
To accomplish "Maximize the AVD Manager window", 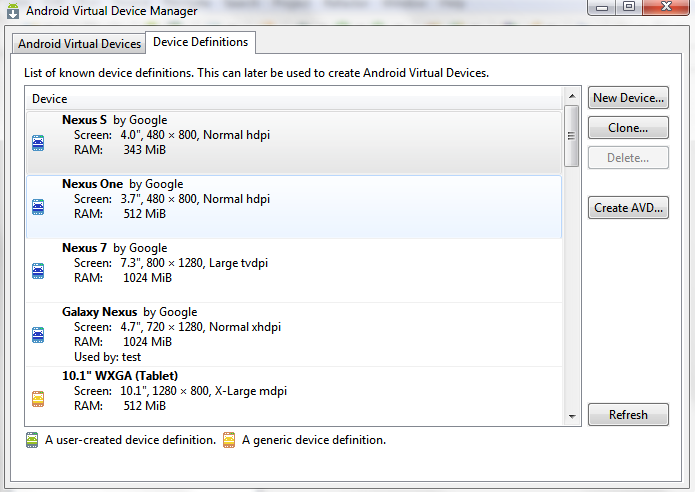I will pos(629,8).
